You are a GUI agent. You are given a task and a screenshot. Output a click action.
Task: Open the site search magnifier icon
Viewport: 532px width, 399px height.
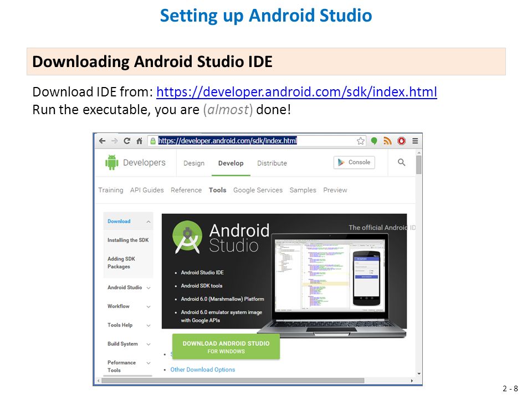click(x=401, y=162)
